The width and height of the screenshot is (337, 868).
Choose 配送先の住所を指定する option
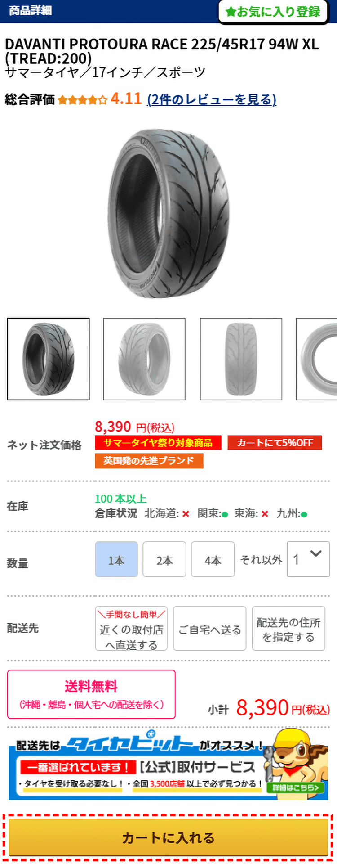tap(288, 628)
